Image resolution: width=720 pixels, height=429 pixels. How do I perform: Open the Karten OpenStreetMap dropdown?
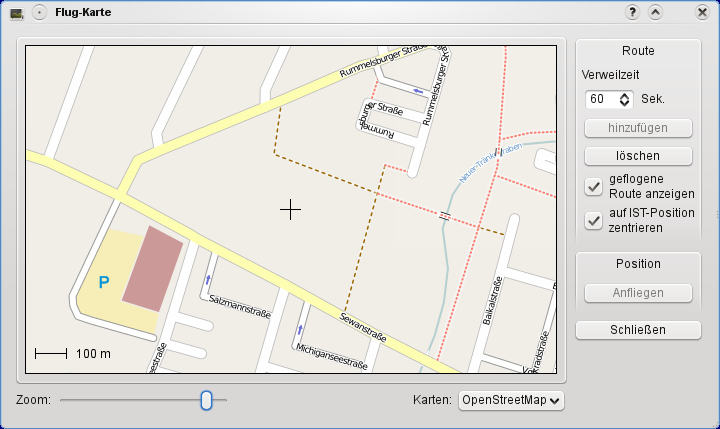click(510, 400)
